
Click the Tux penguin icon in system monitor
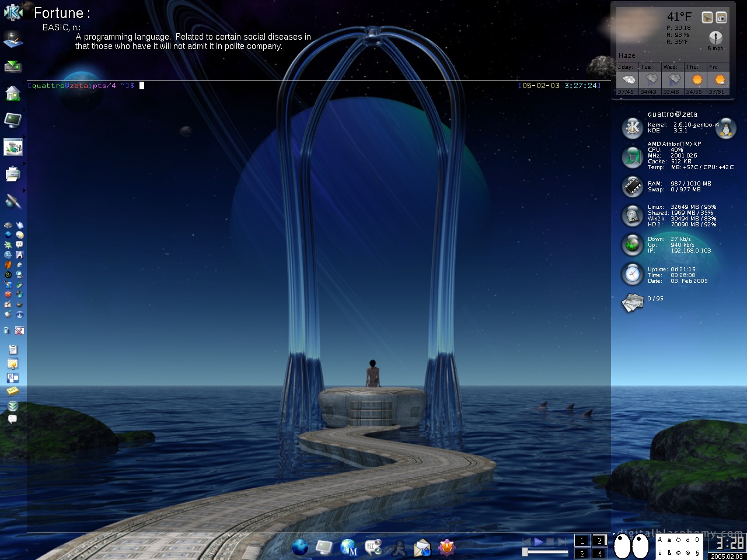point(726,128)
